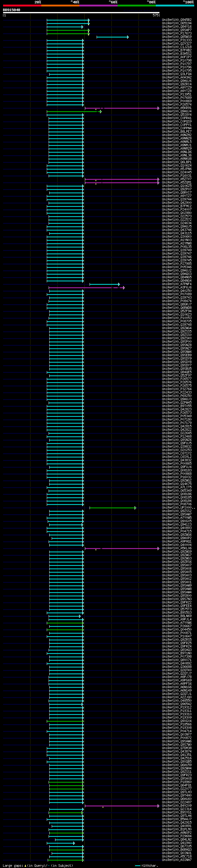The width and height of the screenshot is (197, 868).
Task: Select the cyan alignment bar for Q85WS9
Action: tap(112, 37)
